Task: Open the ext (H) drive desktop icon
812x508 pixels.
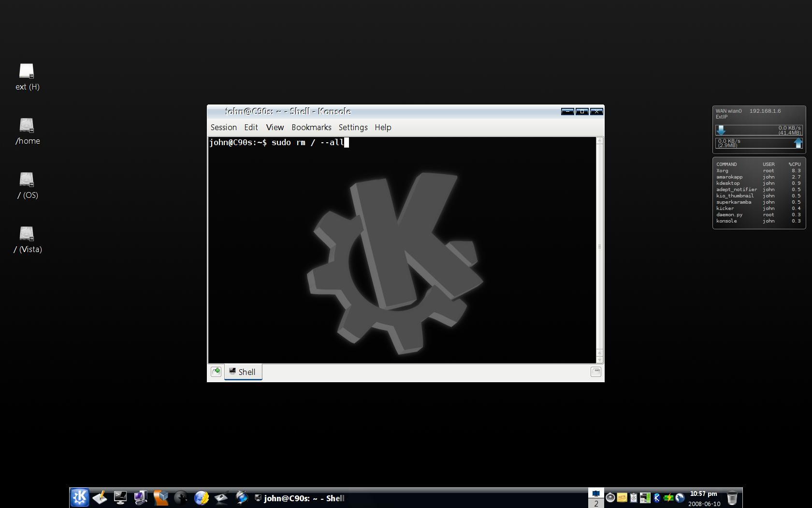Action: tap(27, 77)
